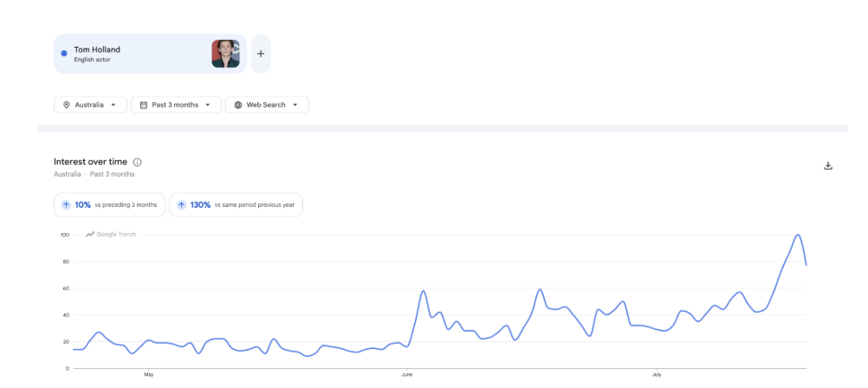868x388 pixels.
Task: Download the interest over time chart
Action: (x=828, y=165)
